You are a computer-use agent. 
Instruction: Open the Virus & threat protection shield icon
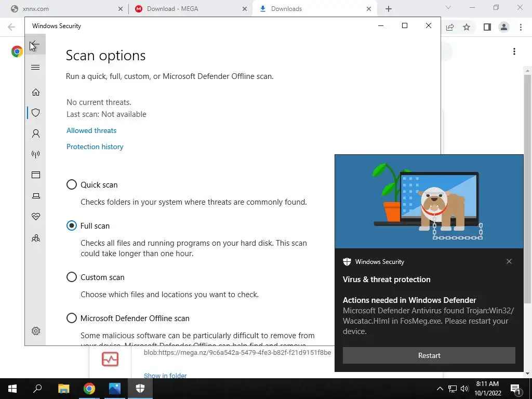click(36, 113)
